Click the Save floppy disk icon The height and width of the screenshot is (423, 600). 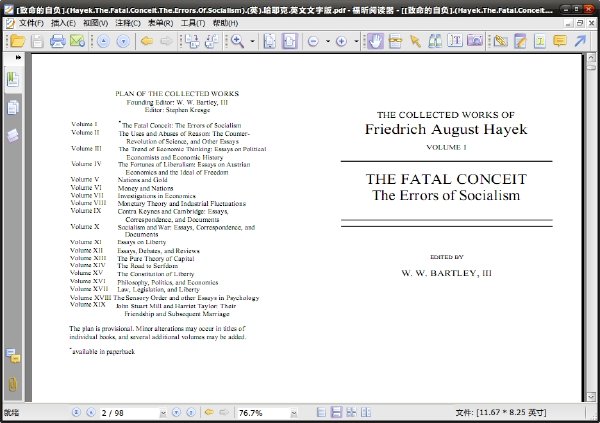[37, 41]
